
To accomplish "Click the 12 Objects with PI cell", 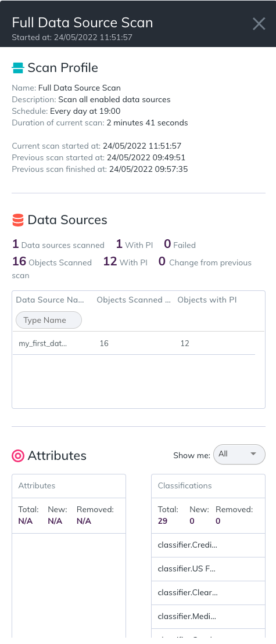I will tap(185, 343).
